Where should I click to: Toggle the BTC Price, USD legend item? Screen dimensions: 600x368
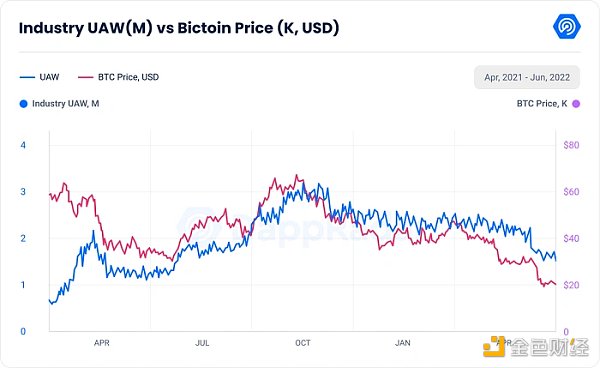tap(119, 77)
